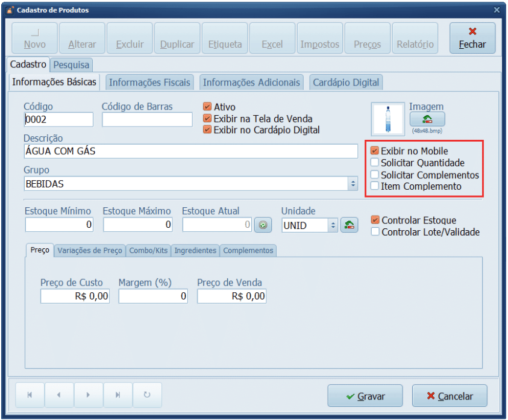
Task: Click the Código de Barras input field
Action: [147, 120]
